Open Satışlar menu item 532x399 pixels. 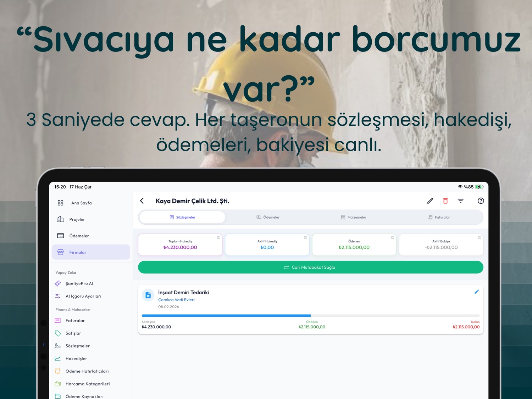coord(91,333)
